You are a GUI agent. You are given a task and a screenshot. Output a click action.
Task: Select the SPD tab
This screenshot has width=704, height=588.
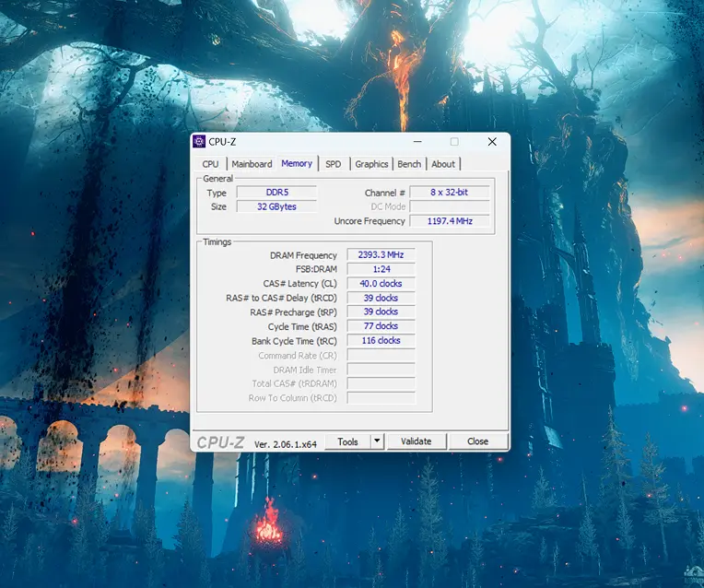click(x=333, y=164)
